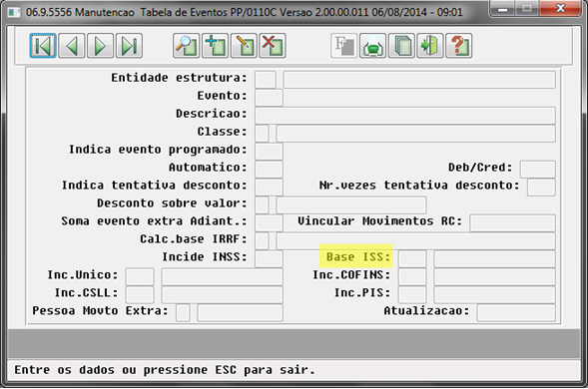Click the application icon in the title bar
The height and width of the screenshot is (389, 588).
coord(14,12)
